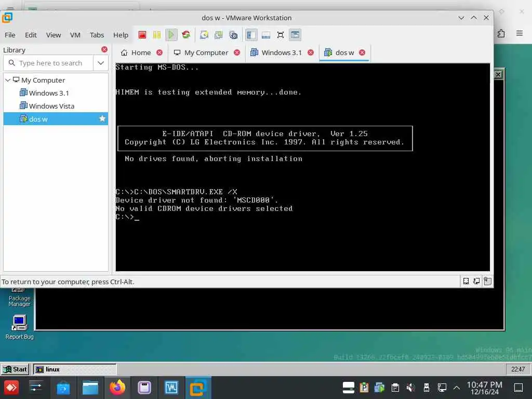Open the red application launcher icon

tap(11, 388)
